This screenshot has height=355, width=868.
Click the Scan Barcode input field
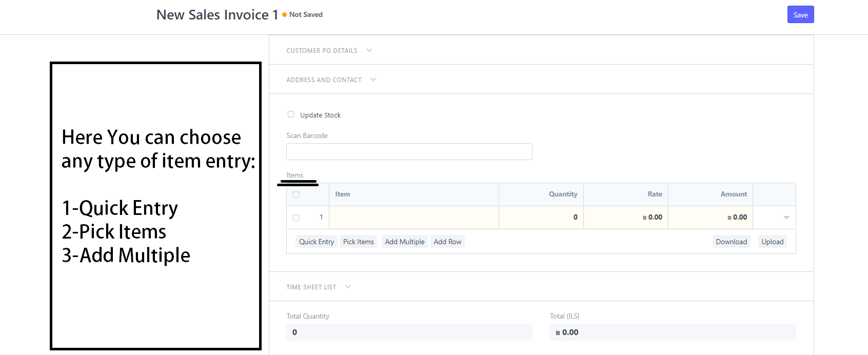point(409,151)
